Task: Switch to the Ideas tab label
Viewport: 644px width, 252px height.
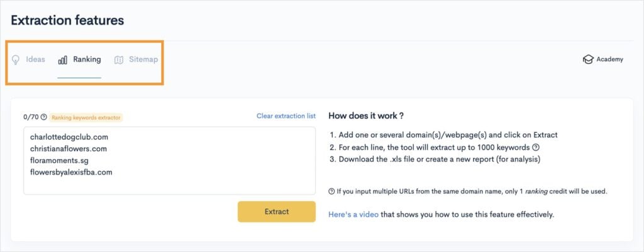Action: pyautogui.click(x=35, y=60)
